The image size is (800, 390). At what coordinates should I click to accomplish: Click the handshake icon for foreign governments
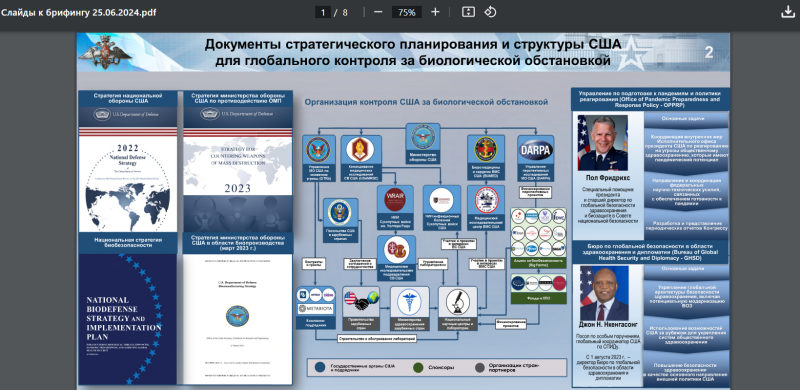click(361, 301)
